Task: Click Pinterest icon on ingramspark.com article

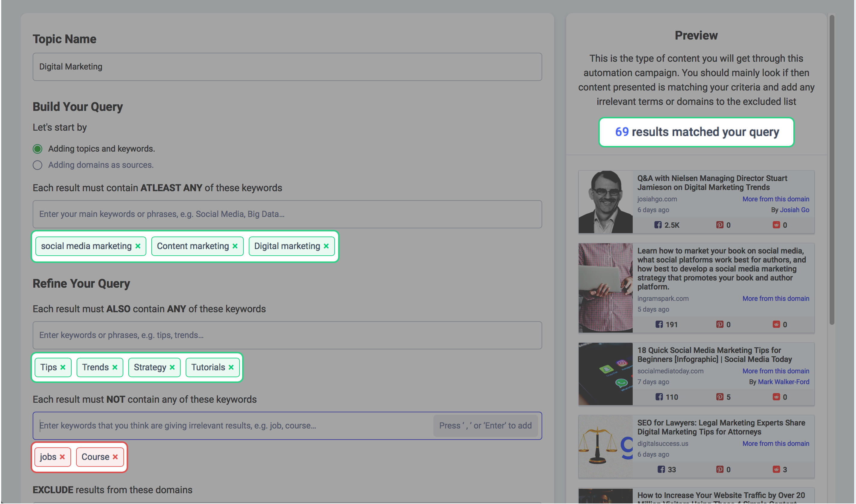Action: click(720, 325)
